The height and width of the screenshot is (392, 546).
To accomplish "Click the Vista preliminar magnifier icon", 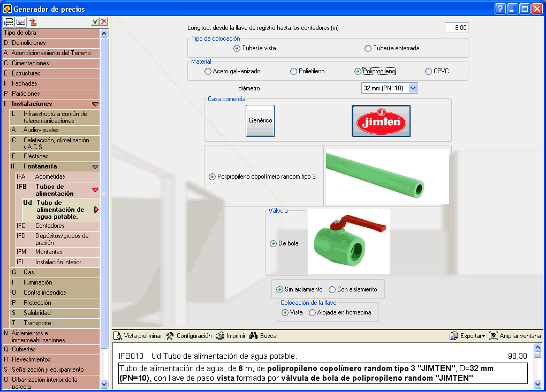I will (x=118, y=336).
